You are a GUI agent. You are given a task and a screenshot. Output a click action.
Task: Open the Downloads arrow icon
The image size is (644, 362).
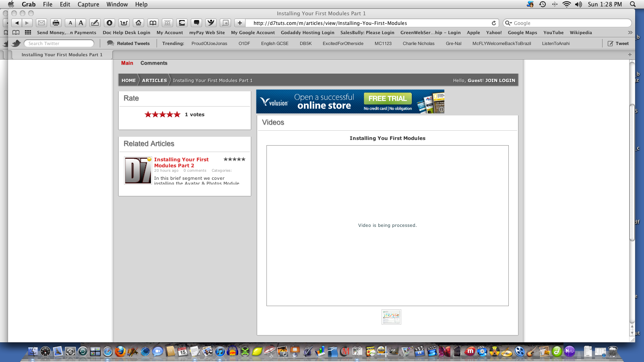[x=109, y=23]
